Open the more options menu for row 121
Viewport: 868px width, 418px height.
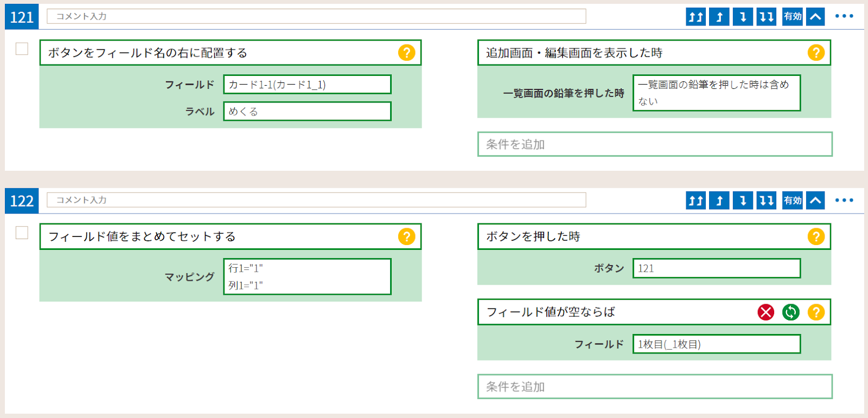844,16
